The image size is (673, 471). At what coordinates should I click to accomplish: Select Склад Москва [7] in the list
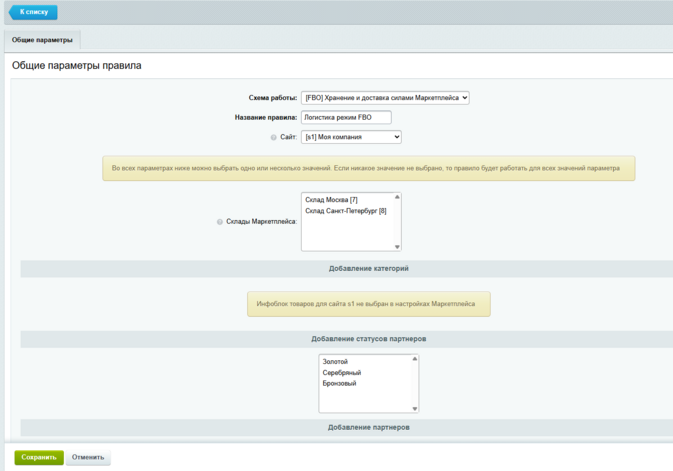tap(331, 201)
